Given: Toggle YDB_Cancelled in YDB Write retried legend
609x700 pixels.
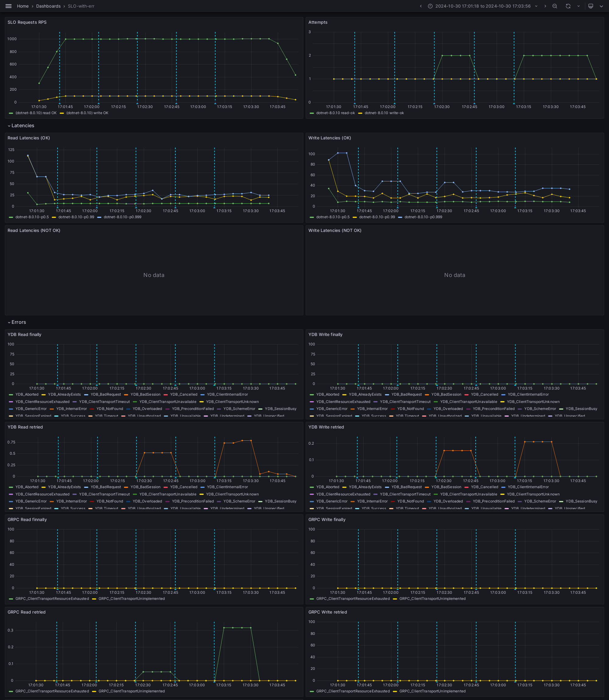Looking at the screenshot, I should [484, 487].
